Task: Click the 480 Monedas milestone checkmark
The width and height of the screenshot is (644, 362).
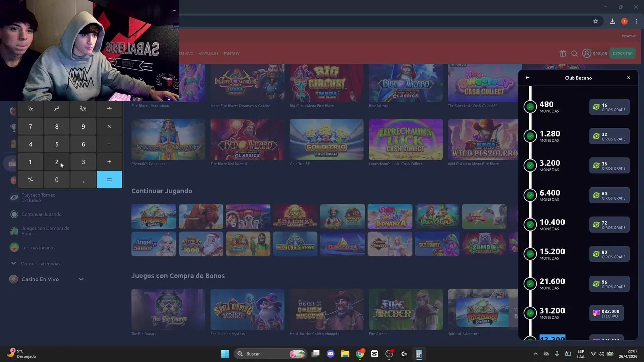Action: 530,107
